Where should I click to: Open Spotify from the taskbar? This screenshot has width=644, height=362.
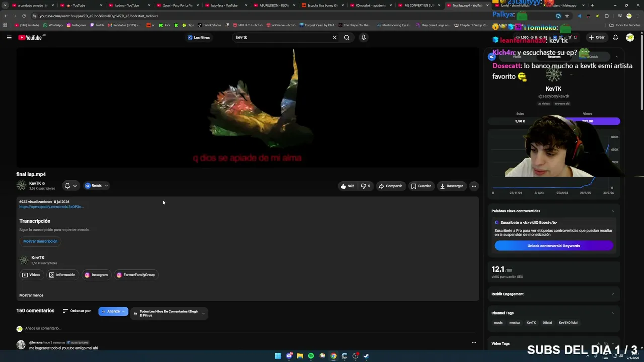point(311,356)
